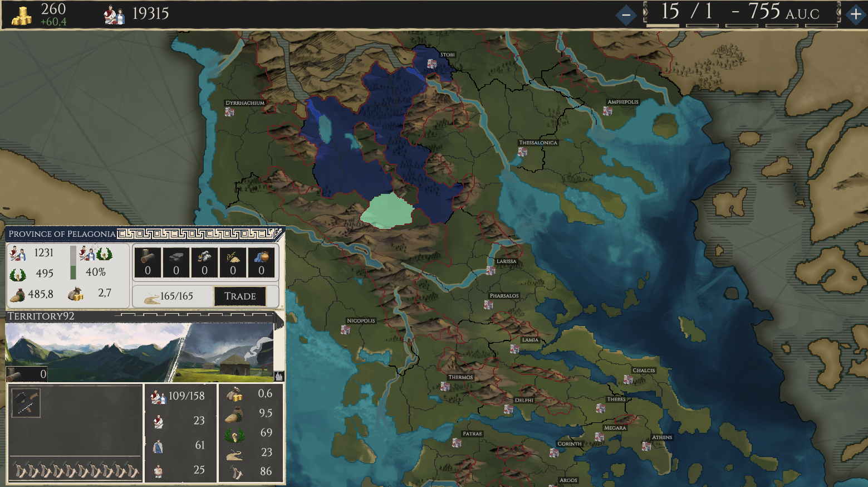Select the Larissa city marker
This screenshot has width=868, height=487.
[x=491, y=270]
